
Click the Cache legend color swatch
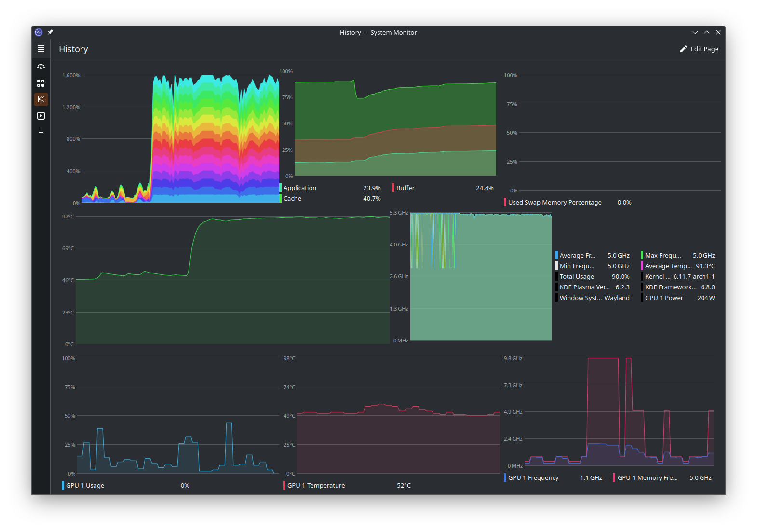point(280,198)
